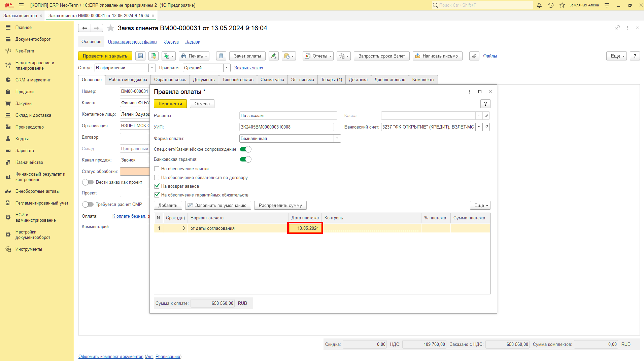Viewport: 644px width, 361px height.
Task: Click the УИП input field
Action: pyautogui.click(x=286, y=127)
